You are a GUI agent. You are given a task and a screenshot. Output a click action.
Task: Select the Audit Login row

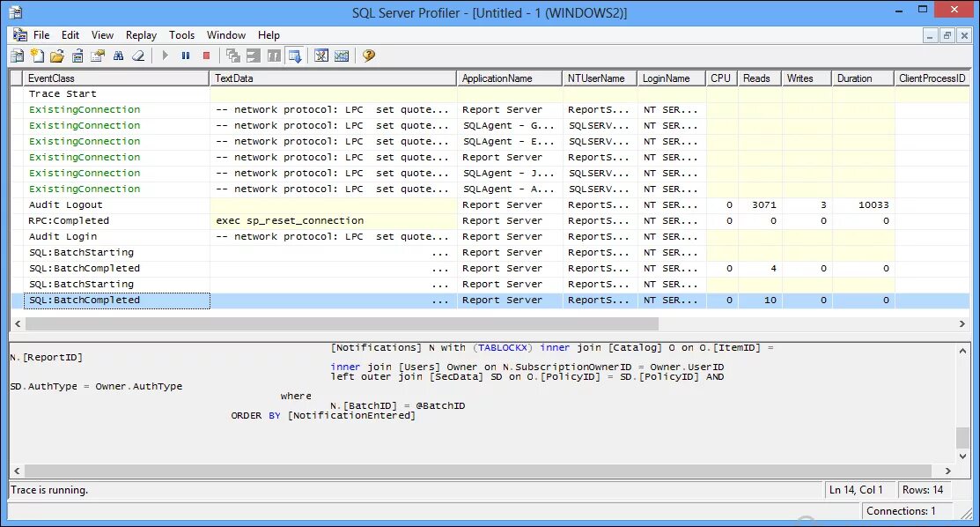pyautogui.click(x=490, y=236)
